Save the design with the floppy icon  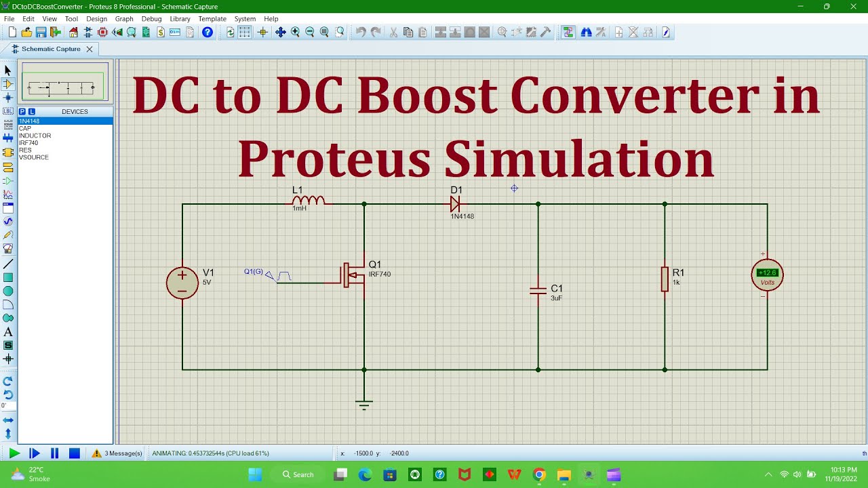(41, 32)
